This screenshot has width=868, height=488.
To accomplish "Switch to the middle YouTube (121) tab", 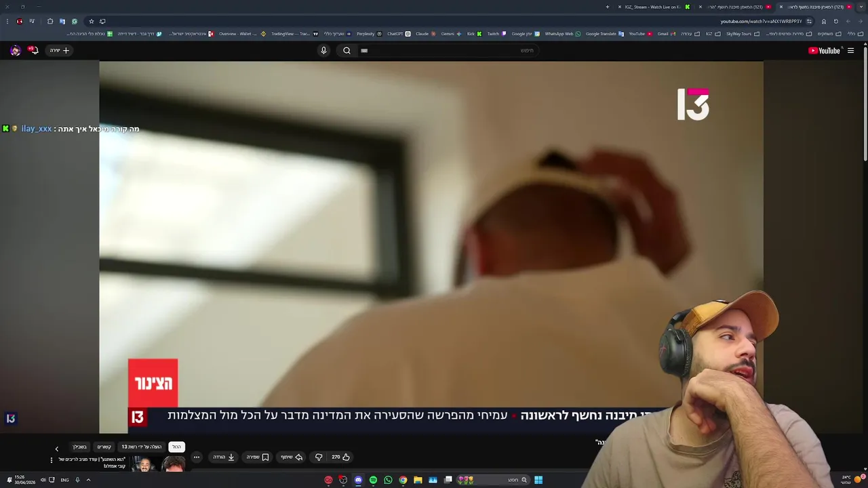I will pos(736,7).
